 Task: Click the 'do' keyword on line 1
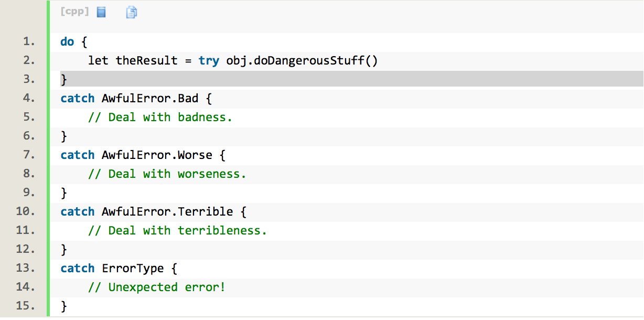[67, 41]
